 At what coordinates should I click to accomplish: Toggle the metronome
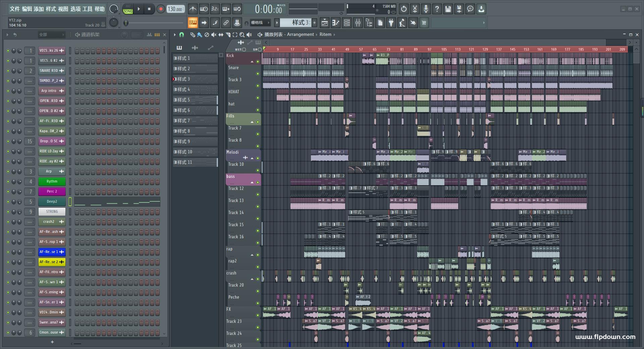[x=193, y=9]
